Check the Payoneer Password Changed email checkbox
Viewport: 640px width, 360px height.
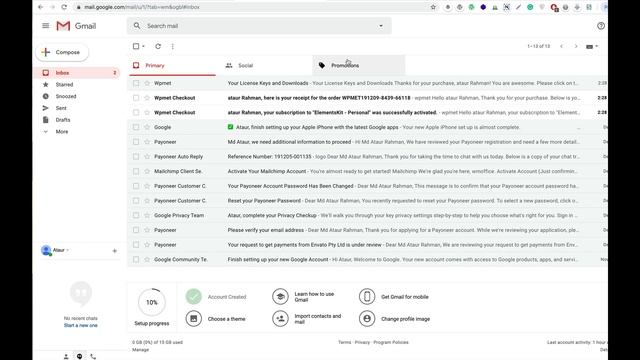click(136, 186)
